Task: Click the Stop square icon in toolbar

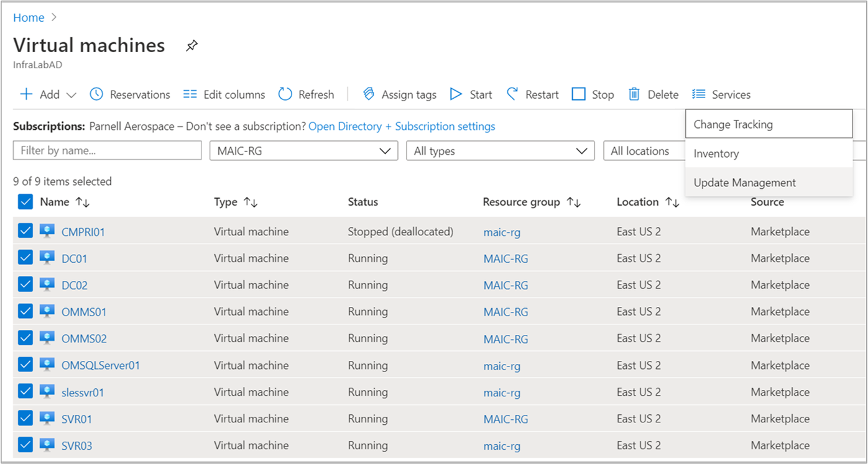Action: 579,94
